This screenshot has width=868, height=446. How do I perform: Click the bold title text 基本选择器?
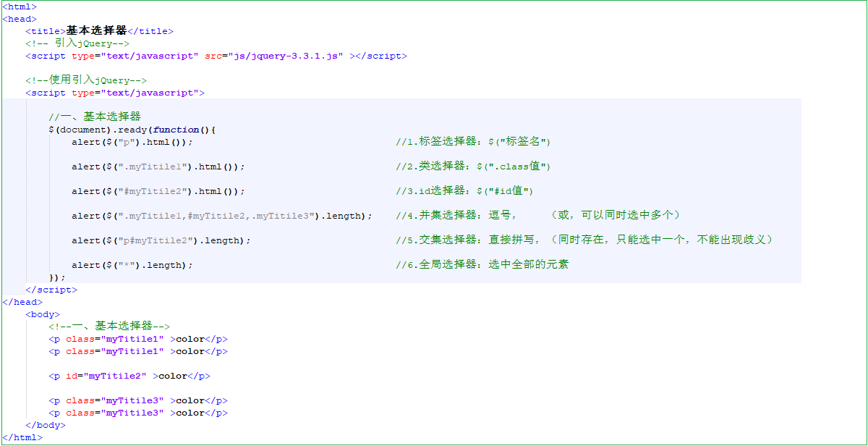pos(96,31)
